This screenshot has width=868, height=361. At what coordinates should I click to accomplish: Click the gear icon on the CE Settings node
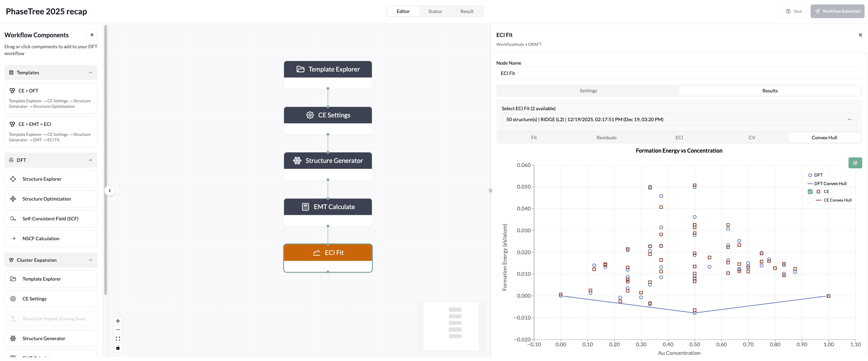click(x=310, y=115)
